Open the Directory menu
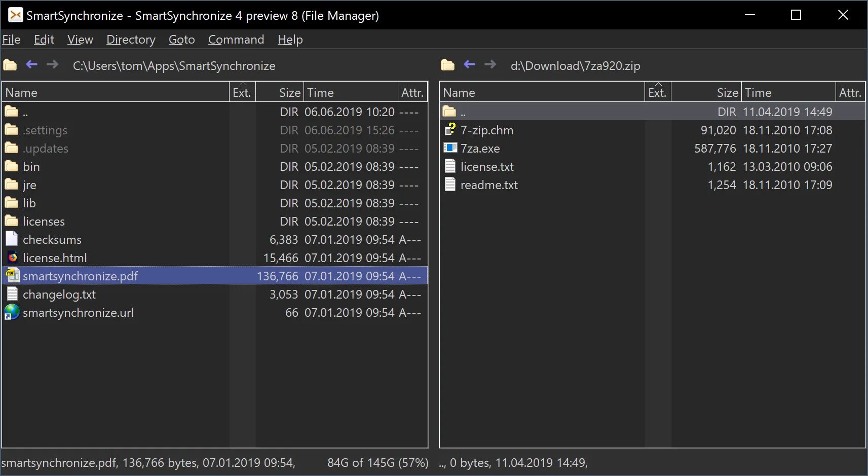Viewport: 868px width, 476px height. pos(131,40)
